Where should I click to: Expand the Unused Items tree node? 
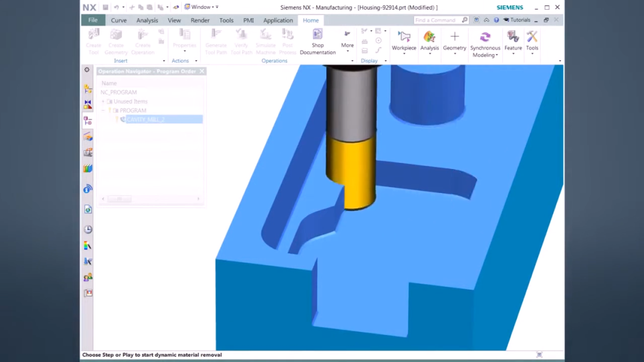(103, 101)
